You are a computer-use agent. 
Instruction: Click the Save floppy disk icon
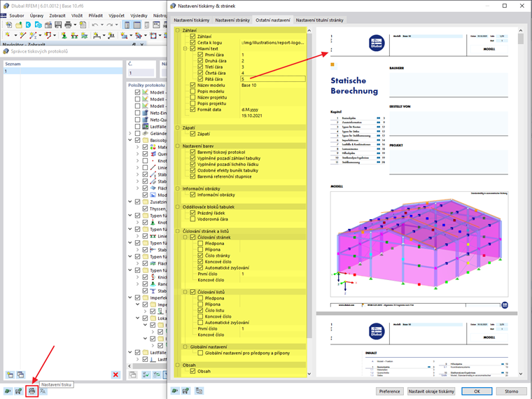point(58,24)
